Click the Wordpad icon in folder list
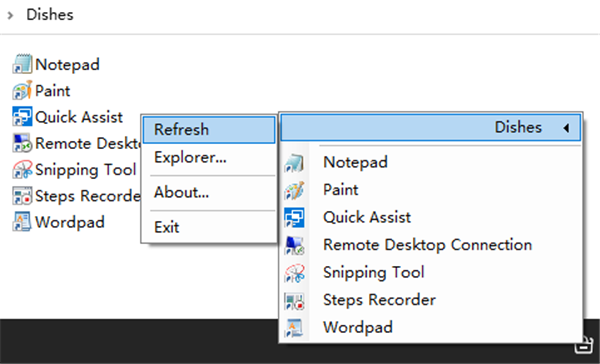The width and height of the screenshot is (600, 364). click(x=22, y=222)
